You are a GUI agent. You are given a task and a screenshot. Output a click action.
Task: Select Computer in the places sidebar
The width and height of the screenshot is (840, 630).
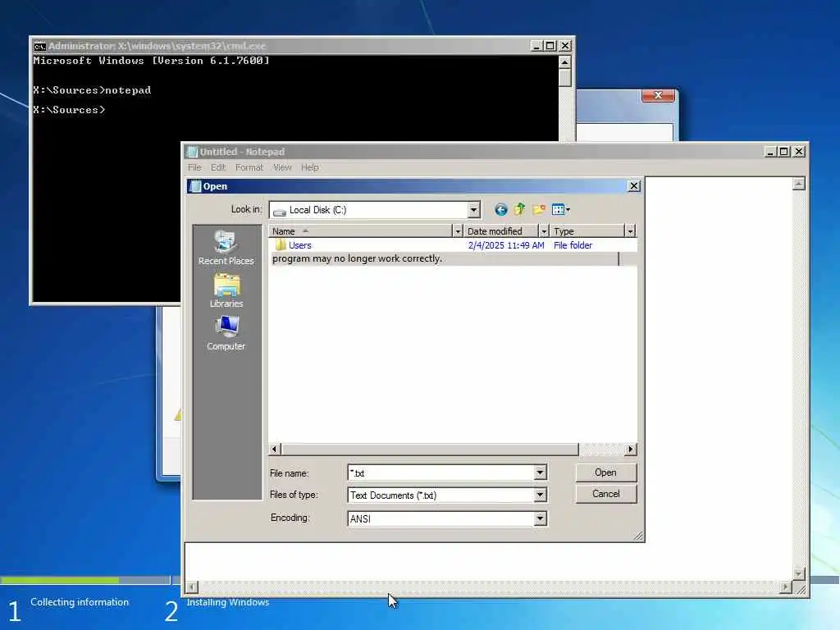(x=226, y=333)
